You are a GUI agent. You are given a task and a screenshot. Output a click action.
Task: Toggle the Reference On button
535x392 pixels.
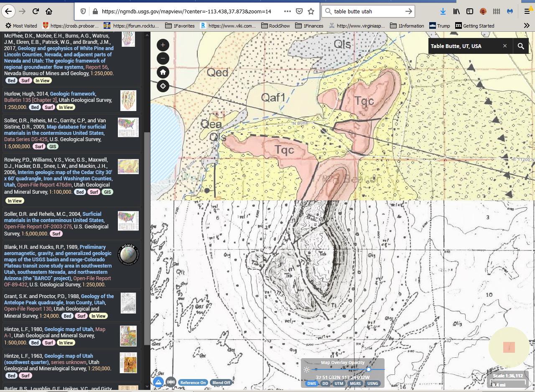[x=193, y=382]
